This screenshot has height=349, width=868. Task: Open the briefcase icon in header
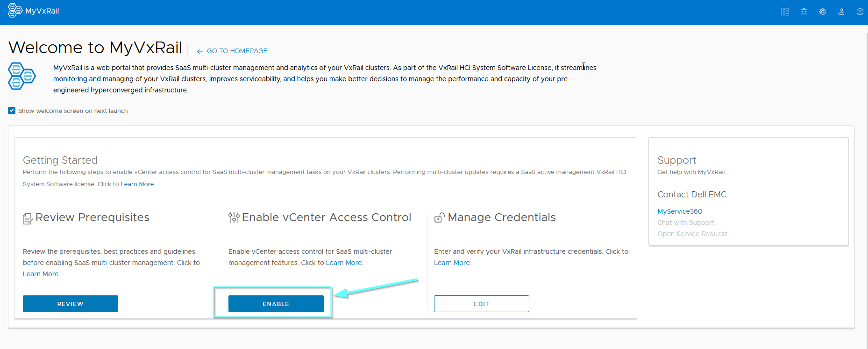coord(804,12)
